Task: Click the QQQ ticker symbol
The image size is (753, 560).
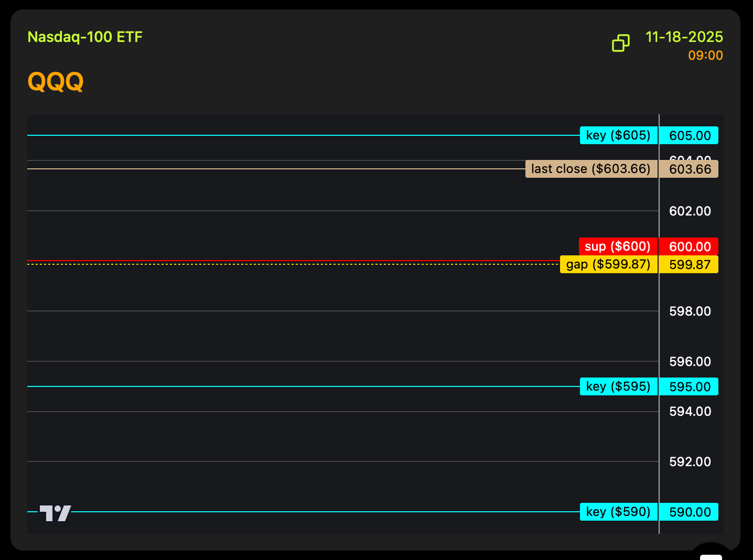Action: pyautogui.click(x=56, y=82)
